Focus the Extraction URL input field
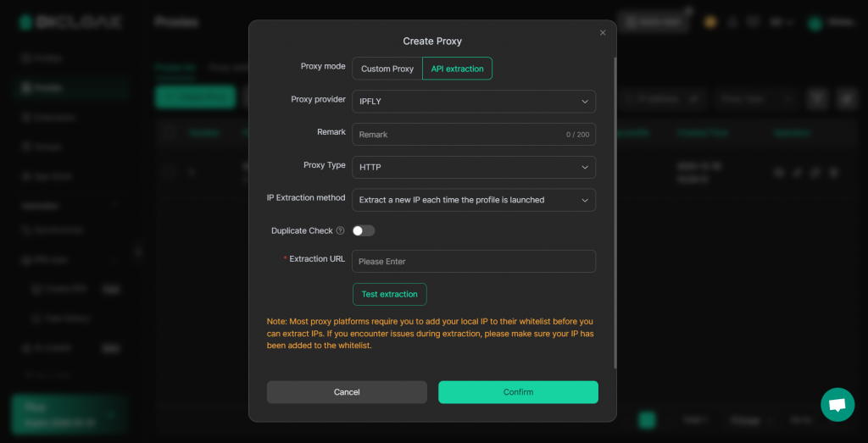 474,262
